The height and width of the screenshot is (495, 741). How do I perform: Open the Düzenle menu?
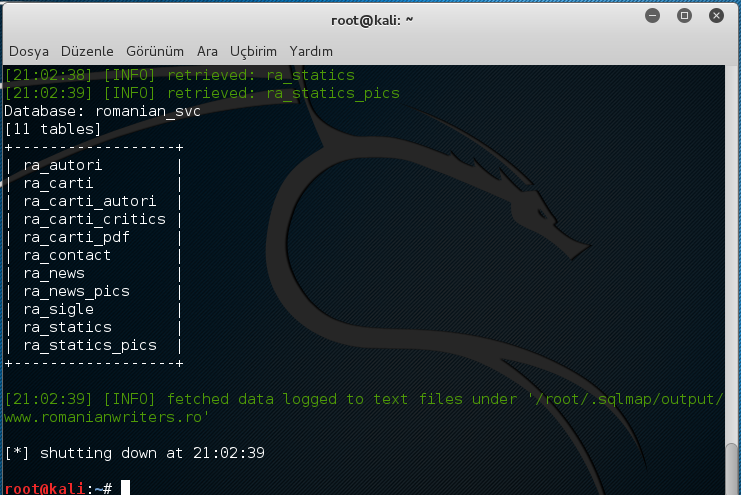87,51
